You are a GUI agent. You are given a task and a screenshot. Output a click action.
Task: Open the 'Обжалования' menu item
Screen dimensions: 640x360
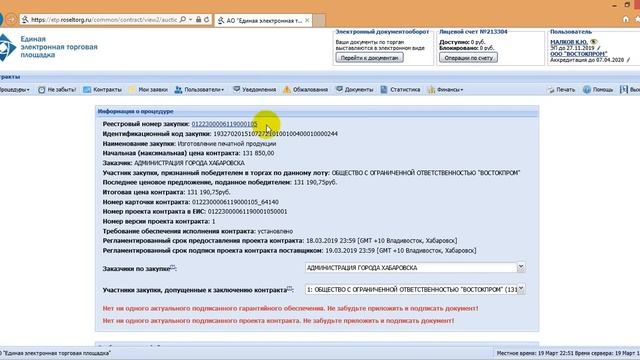point(310,89)
